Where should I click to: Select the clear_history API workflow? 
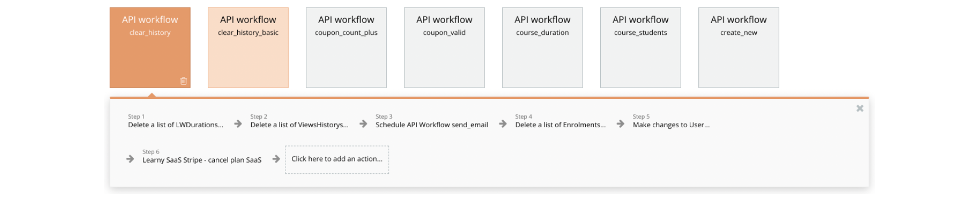[x=150, y=48]
